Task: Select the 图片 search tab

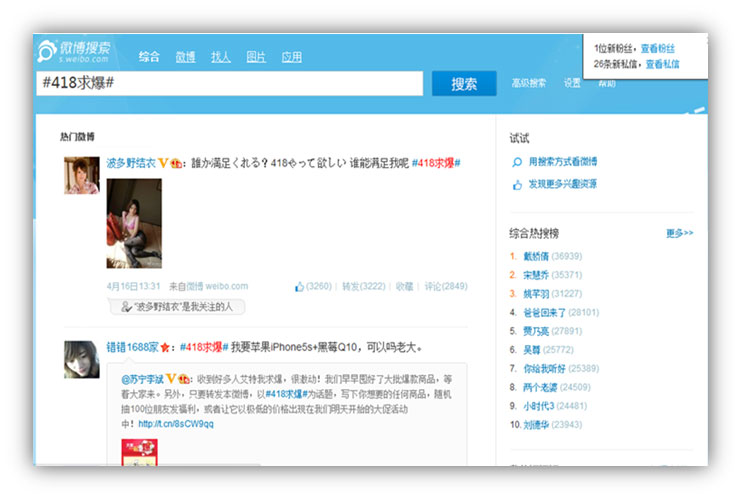Action: point(256,57)
